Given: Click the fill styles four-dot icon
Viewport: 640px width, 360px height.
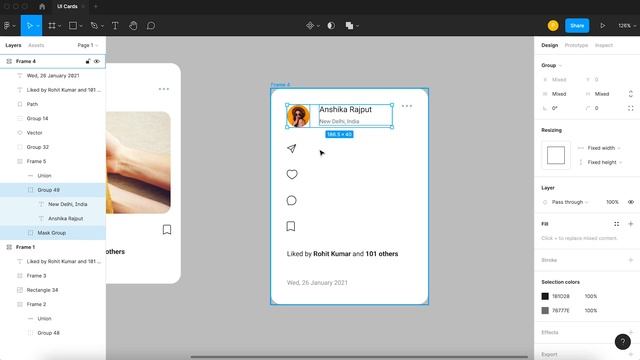Looking at the screenshot, I should click(x=616, y=224).
